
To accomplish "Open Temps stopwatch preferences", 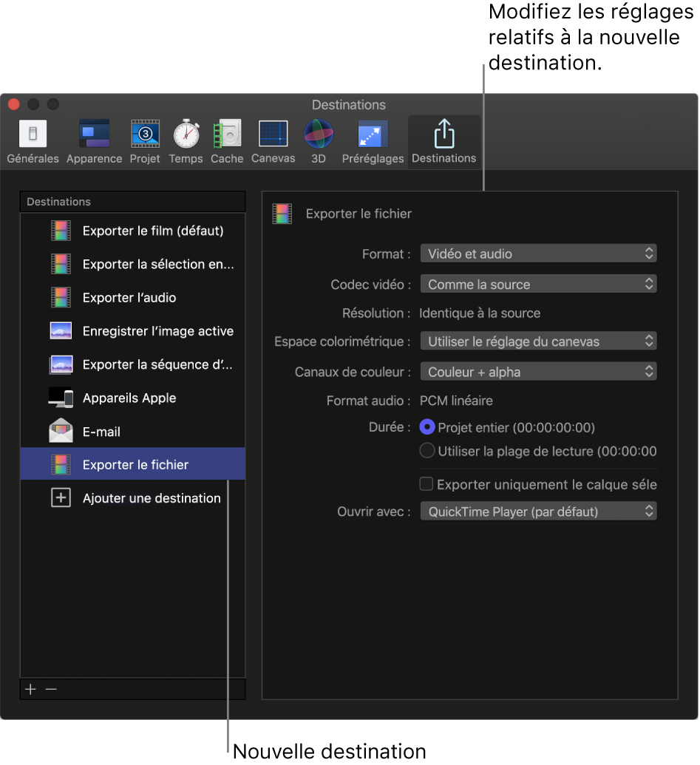I will 186,141.
